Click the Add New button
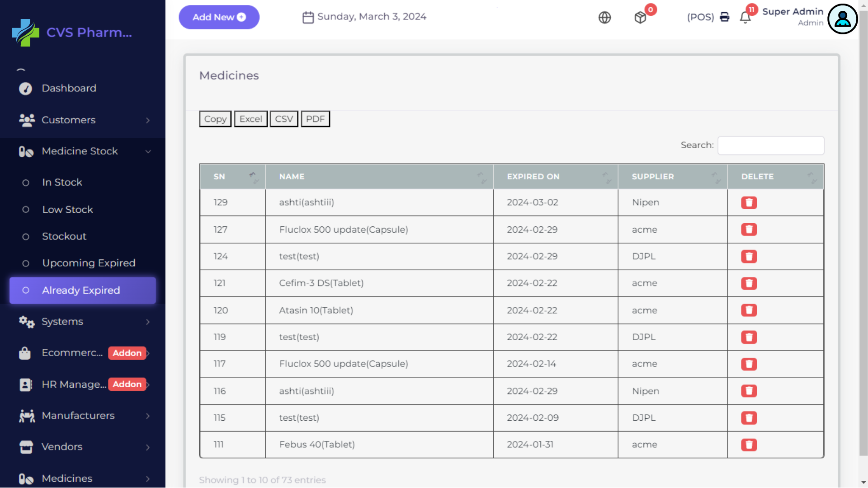Image resolution: width=868 pixels, height=488 pixels. [219, 17]
